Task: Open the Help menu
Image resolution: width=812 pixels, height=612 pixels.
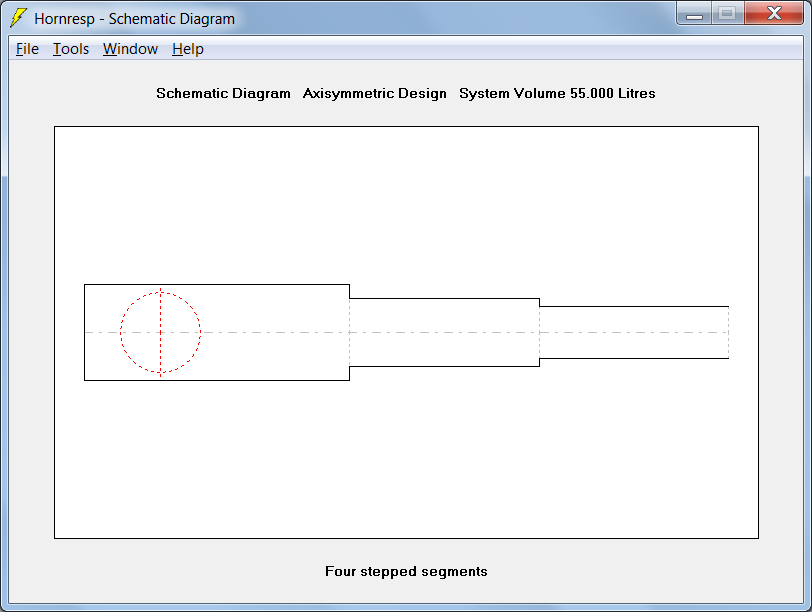Action: point(187,49)
